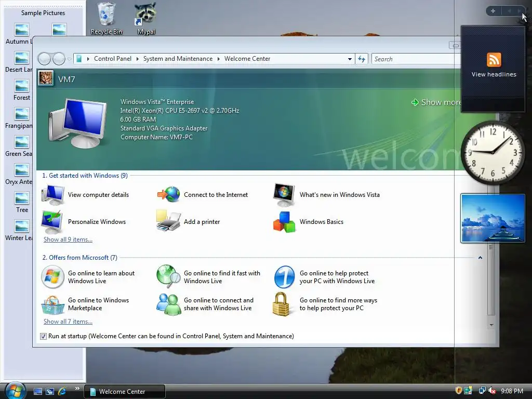
Task: Click the Welcome Center scroll down arrow
Action: tap(491, 325)
